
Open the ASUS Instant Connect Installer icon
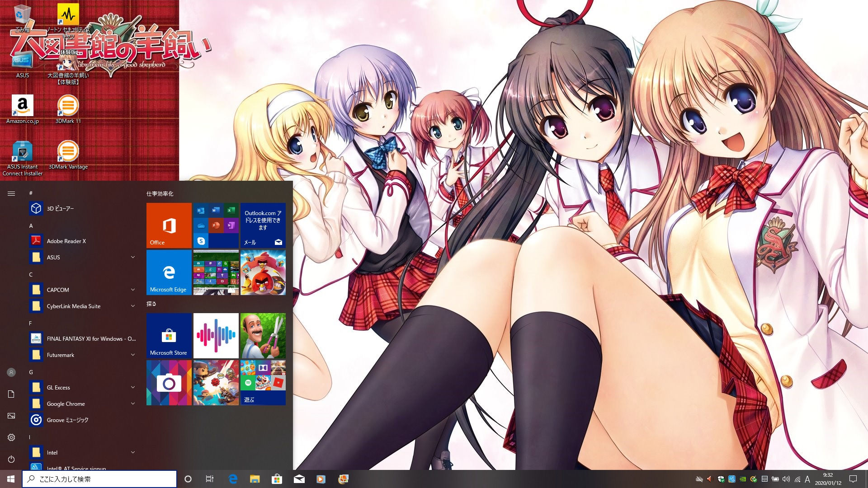point(22,158)
